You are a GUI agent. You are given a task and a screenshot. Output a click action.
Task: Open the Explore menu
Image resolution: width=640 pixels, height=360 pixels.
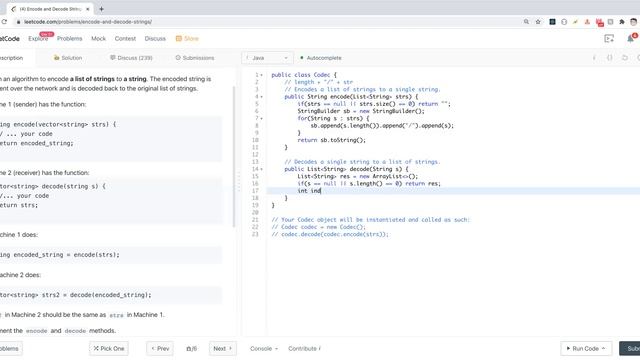[38, 39]
